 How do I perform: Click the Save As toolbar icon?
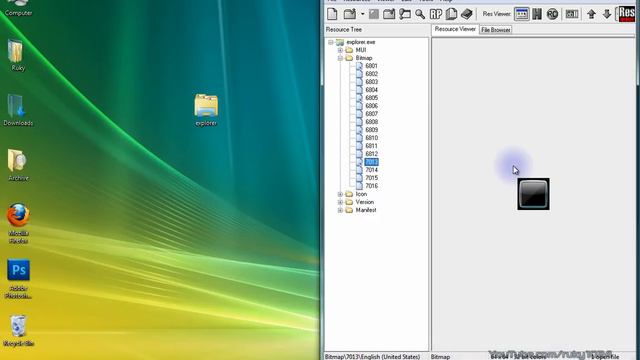click(x=389, y=14)
